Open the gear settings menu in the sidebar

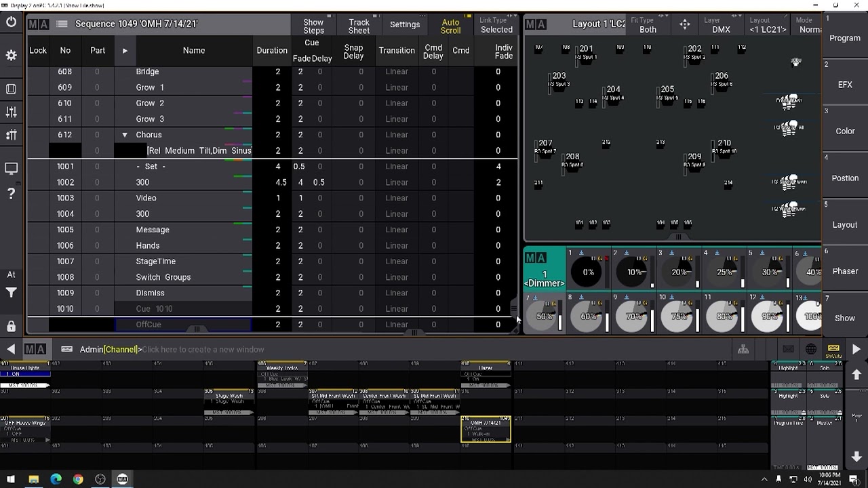11,56
